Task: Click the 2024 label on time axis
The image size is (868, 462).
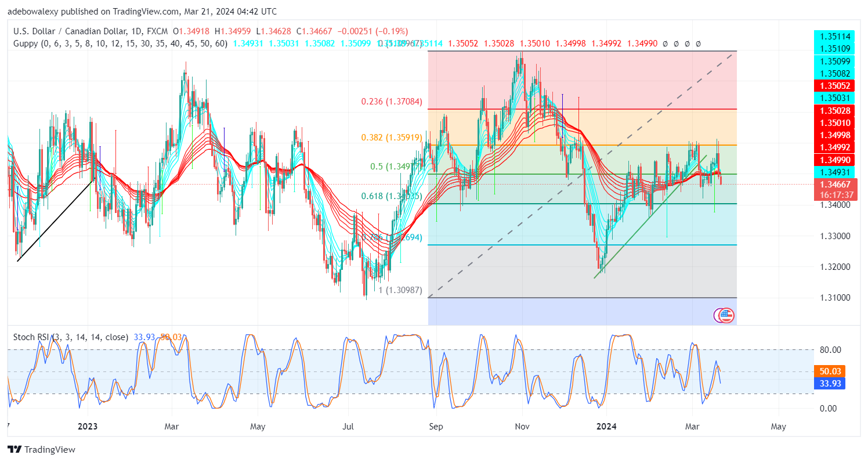Action: pyautogui.click(x=606, y=427)
